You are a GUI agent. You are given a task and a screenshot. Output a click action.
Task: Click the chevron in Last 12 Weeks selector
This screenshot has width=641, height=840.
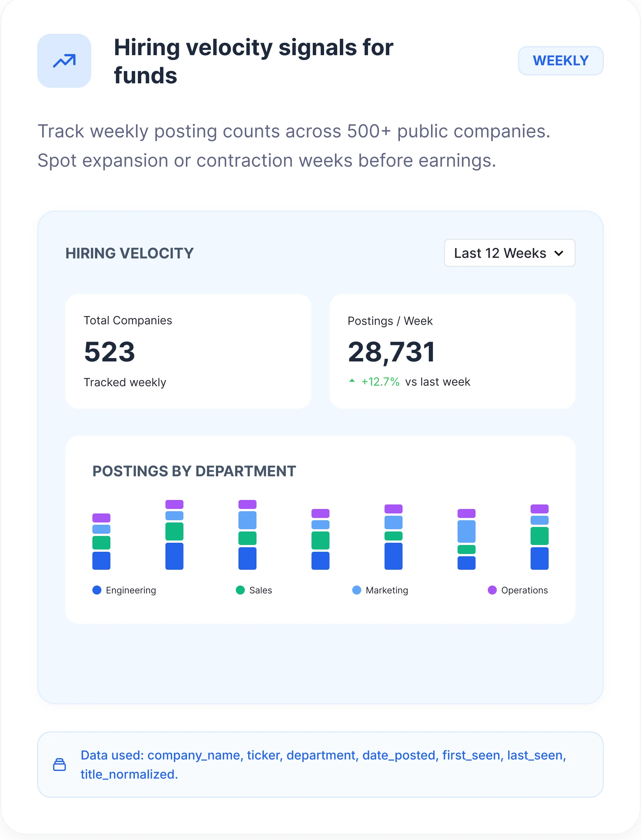(559, 253)
